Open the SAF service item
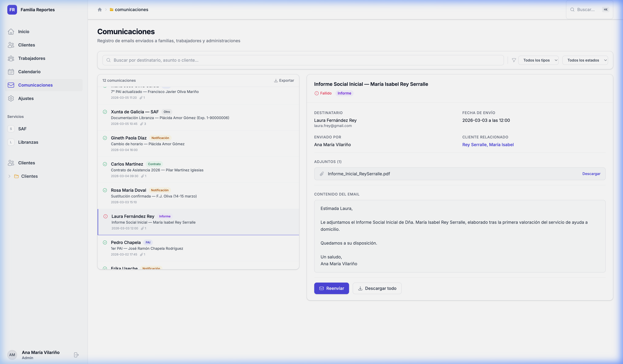The height and width of the screenshot is (364, 623). (x=22, y=129)
